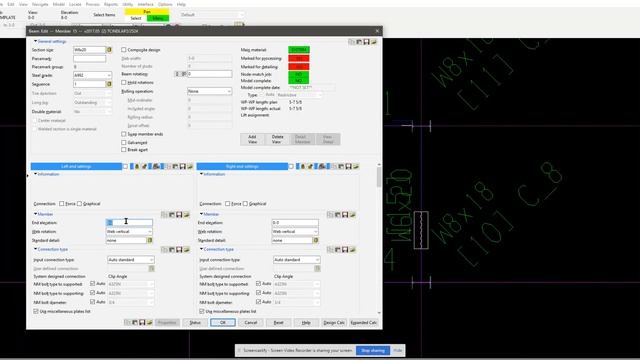Click the browse icon beside Section size
Viewport: 640px width, 360px height.
point(109,50)
